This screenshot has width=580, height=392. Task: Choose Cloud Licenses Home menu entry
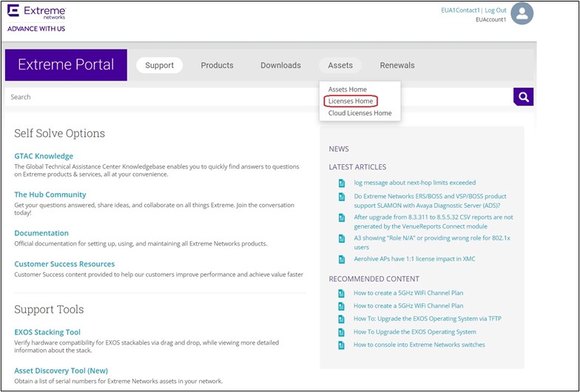(x=360, y=113)
